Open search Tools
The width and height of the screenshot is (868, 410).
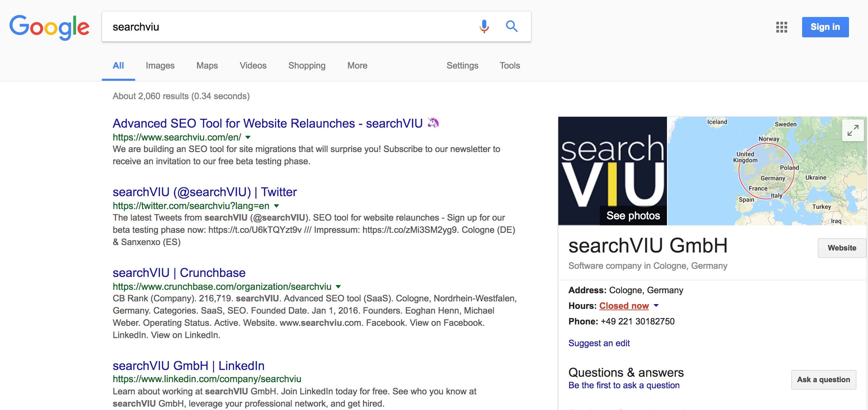[510, 66]
